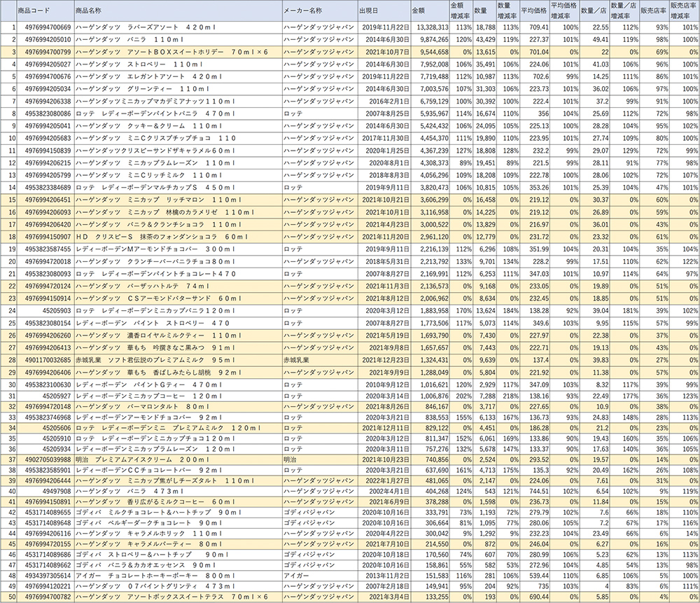Select the 数量/店 column header
The height and width of the screenshot is (603, 700).
[x=594, y=11]
